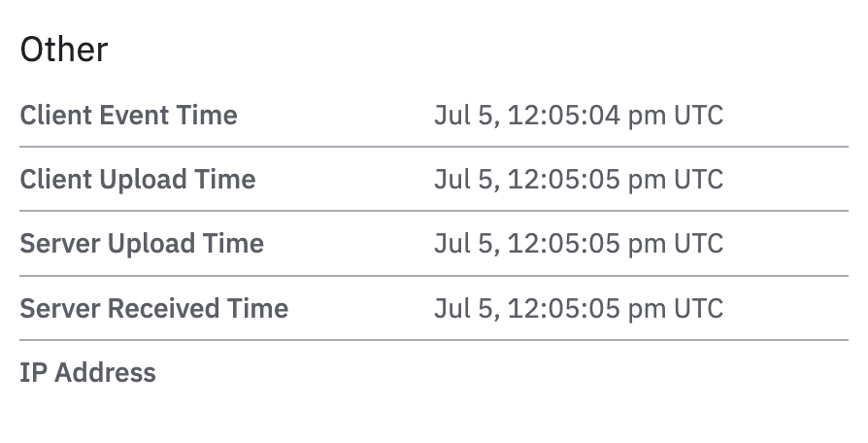Click the Server Received Time label

click(x=153, y=309)
